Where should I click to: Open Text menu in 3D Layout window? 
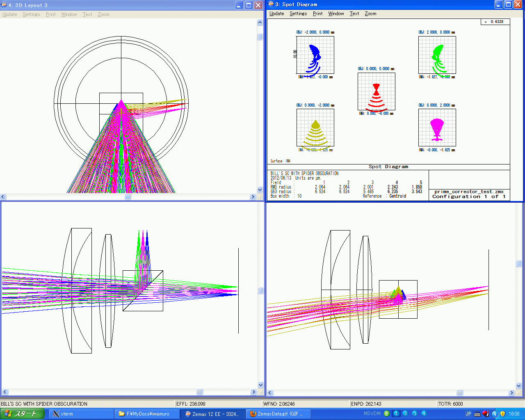point(87,14)
